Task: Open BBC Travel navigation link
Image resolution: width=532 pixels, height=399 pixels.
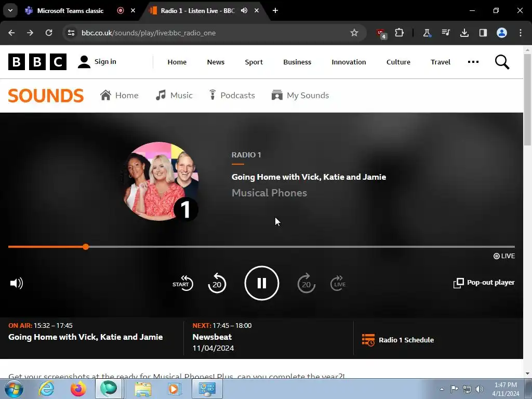Action: click(x=441, y=62)
